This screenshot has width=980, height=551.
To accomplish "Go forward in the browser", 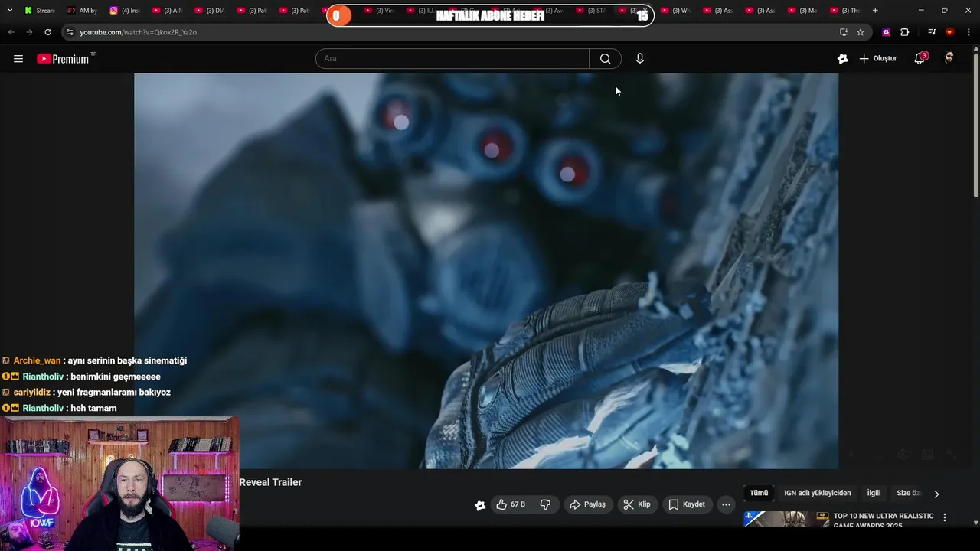I will pyautogui.click(x=29, y=32).
